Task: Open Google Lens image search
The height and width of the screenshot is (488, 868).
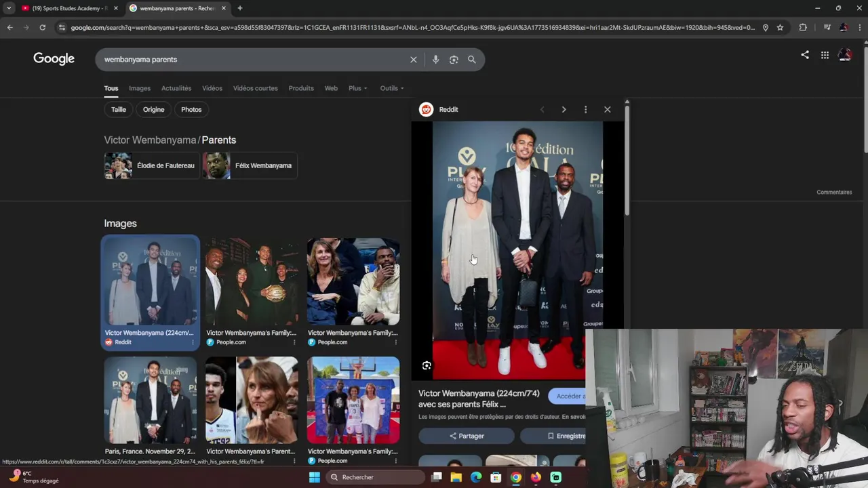Action: [454, 60]
